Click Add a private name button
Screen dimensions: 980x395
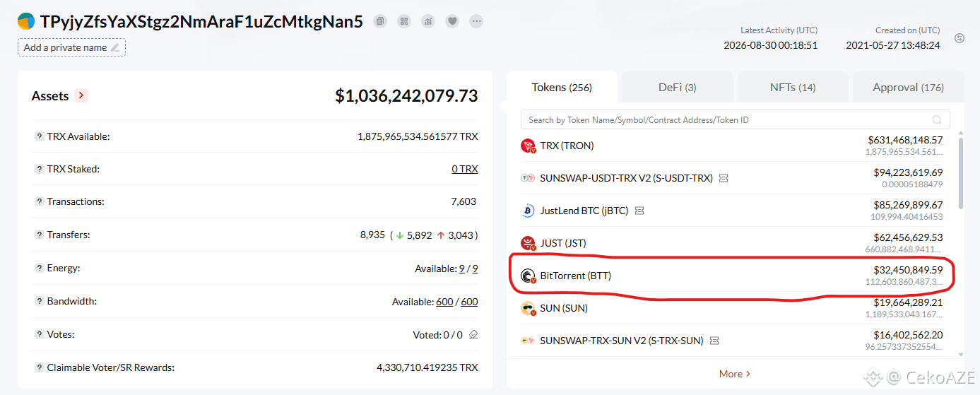pyautogui.click(x=71, y=47)
